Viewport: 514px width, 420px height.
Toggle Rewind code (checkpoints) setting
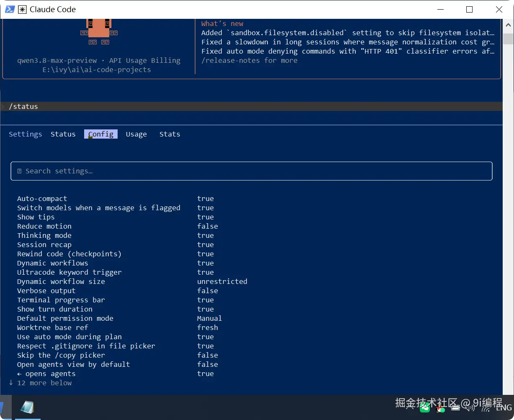116,254
